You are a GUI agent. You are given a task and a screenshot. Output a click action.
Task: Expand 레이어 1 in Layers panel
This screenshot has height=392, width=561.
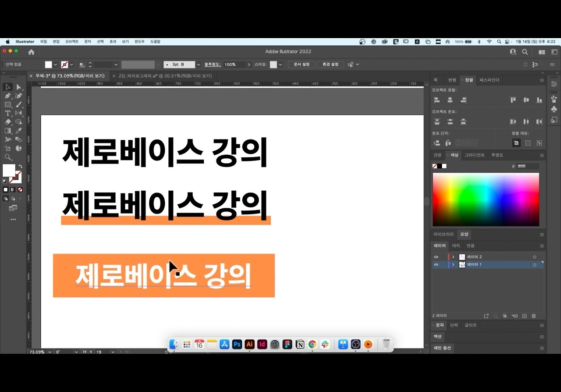453,265
